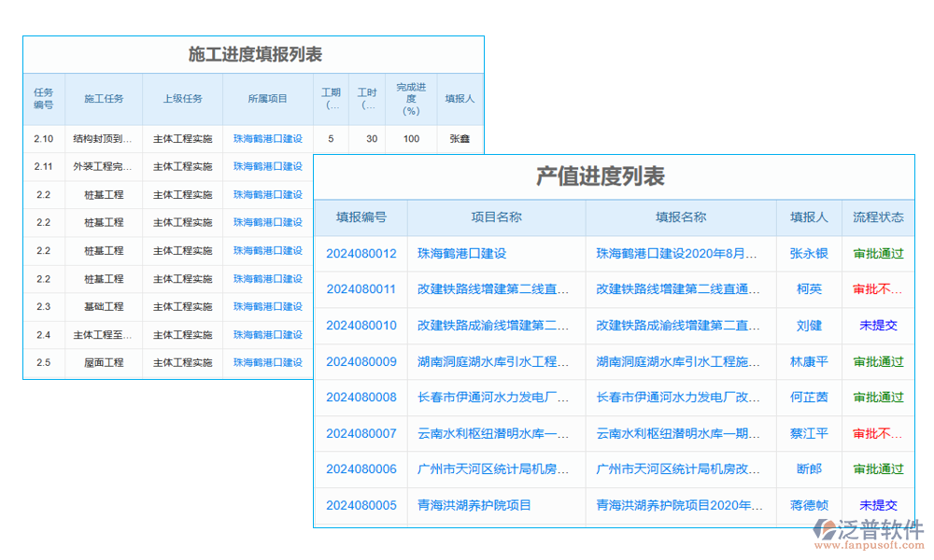The width and height of the screenshot is (934, 560).
Task: Click the 泛普软件 logo icon
Action: (827, 530)
